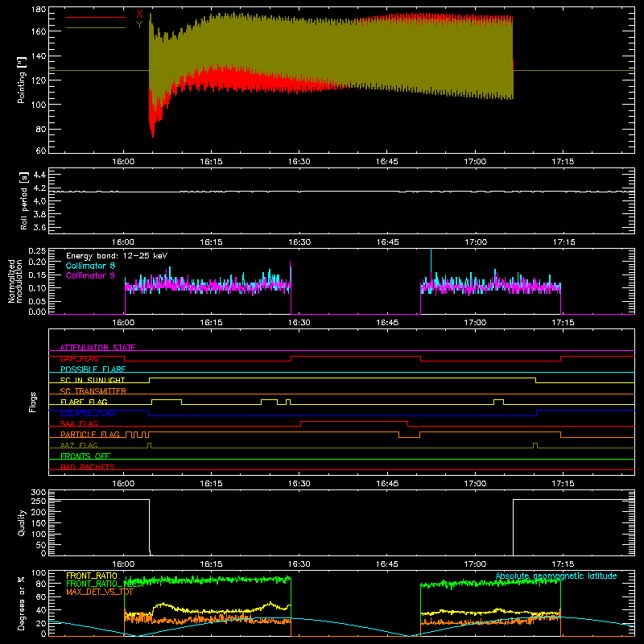Screen dimensions: 644x644
Task: Select the GAP_FLAG label
Action: tap(79, 358)
